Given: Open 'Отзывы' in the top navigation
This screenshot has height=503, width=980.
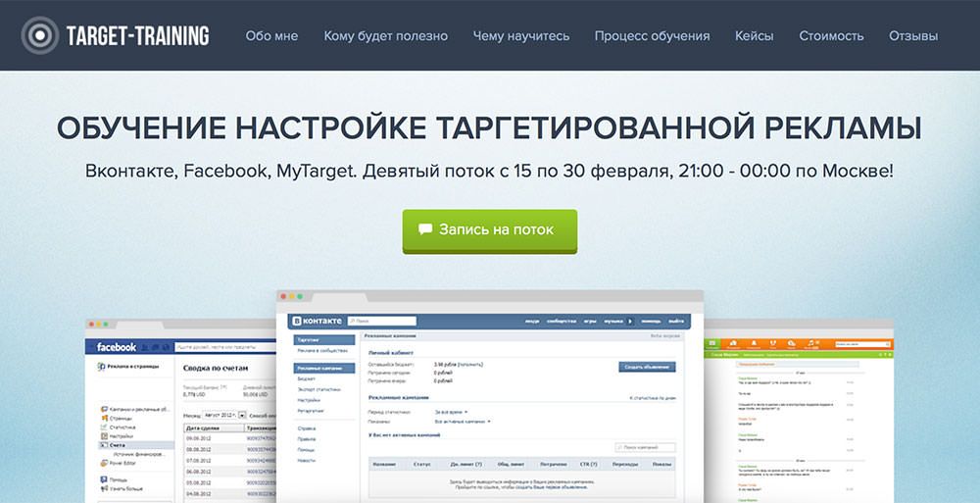Looking at the screenshot, I should (x=913, y=35).
